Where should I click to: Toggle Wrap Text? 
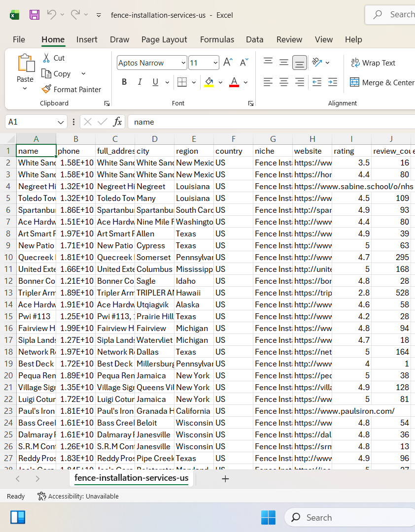pos(373,63)
